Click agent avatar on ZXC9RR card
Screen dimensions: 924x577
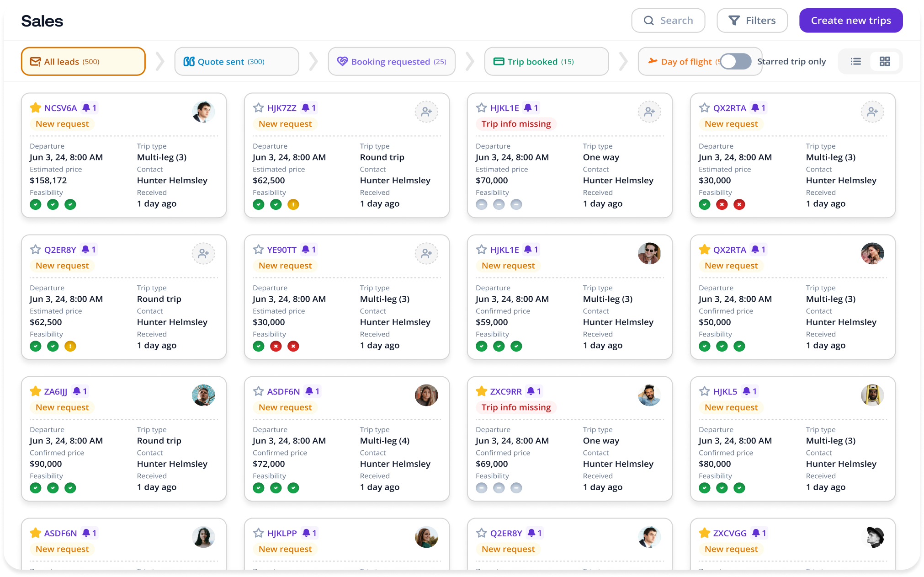click(649, 395)
